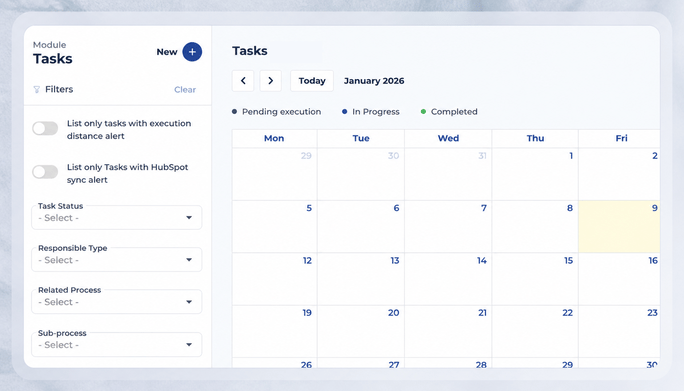The width and height of the screenshot is (684, 391).
Task: Open the Sub-process dropdown
Action: [116, 345]
